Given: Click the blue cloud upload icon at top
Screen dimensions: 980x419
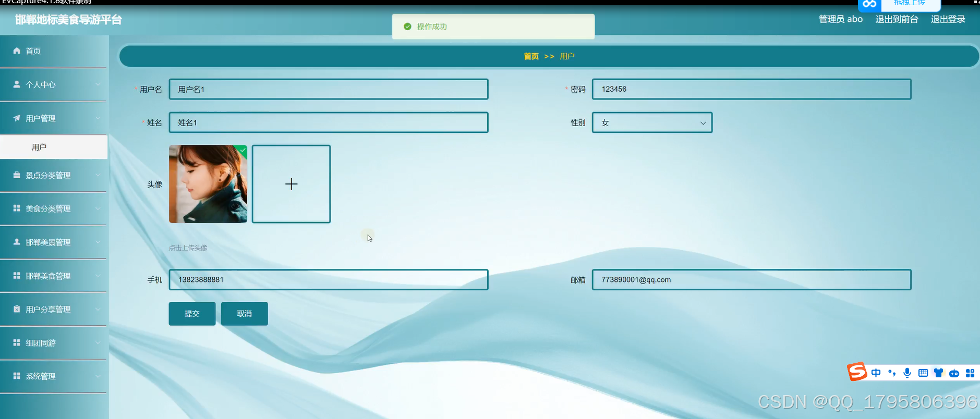Looking at the screenshot, I should [x=869, y=4].
